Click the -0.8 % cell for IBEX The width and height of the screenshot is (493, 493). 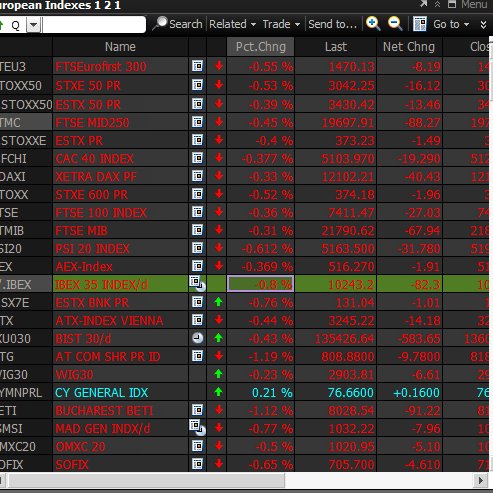pos(261,284)
